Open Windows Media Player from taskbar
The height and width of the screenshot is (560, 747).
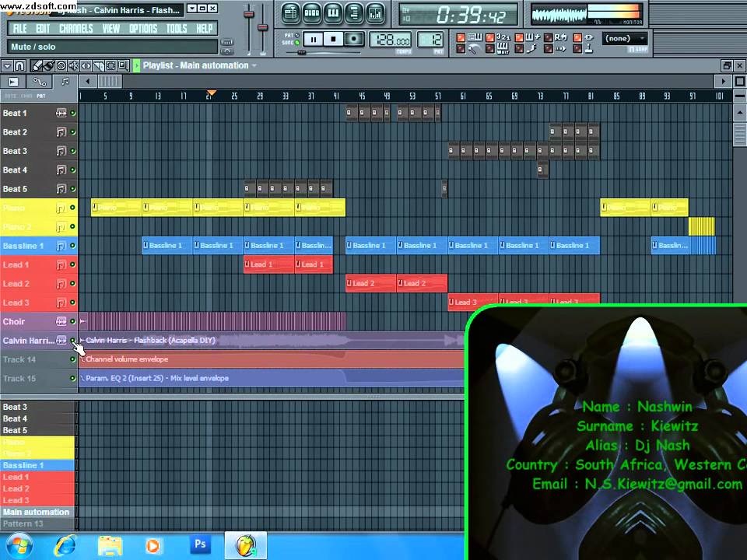pos(153,546)
